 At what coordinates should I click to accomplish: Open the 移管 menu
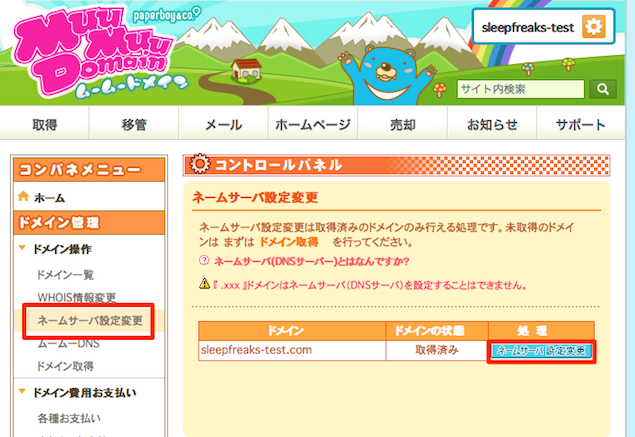(134, 124)
